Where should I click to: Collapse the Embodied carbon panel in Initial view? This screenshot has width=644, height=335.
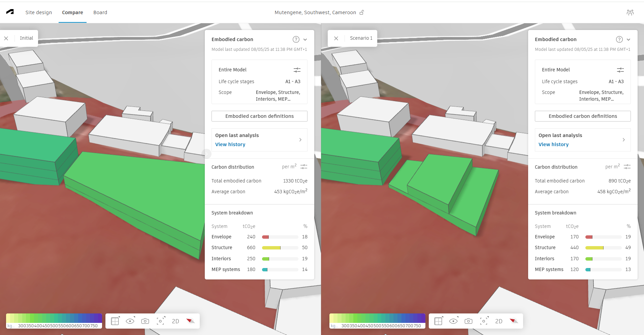(305, 39)
